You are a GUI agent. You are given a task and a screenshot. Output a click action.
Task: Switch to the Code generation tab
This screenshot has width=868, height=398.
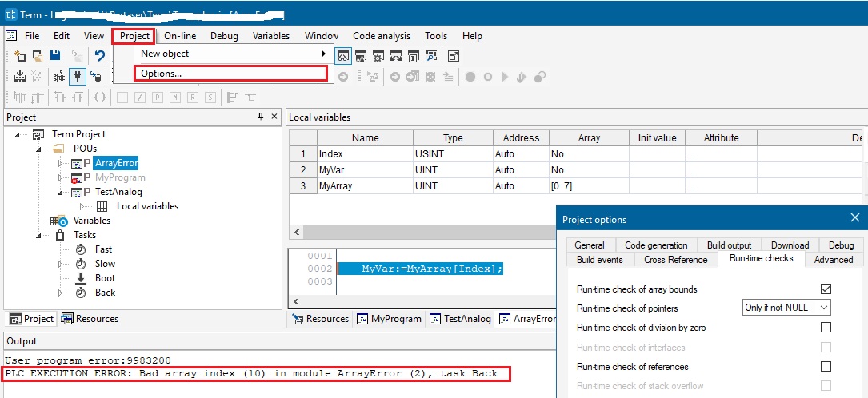656,245
